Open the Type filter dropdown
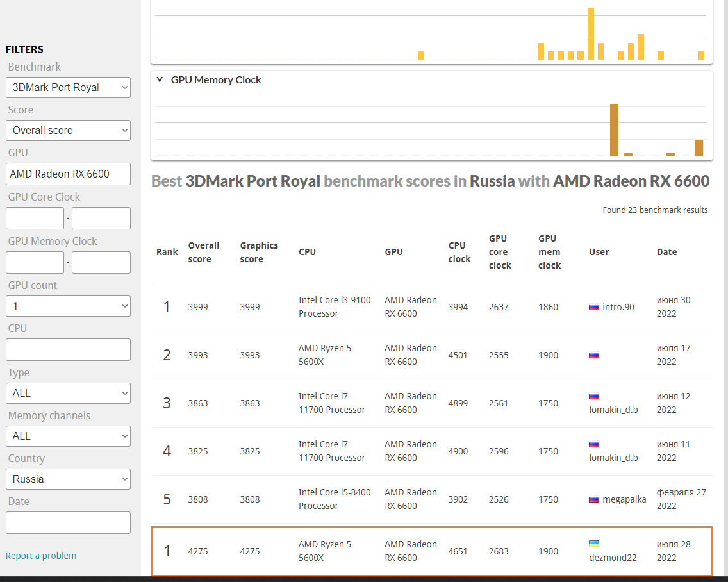 point(68,393)
